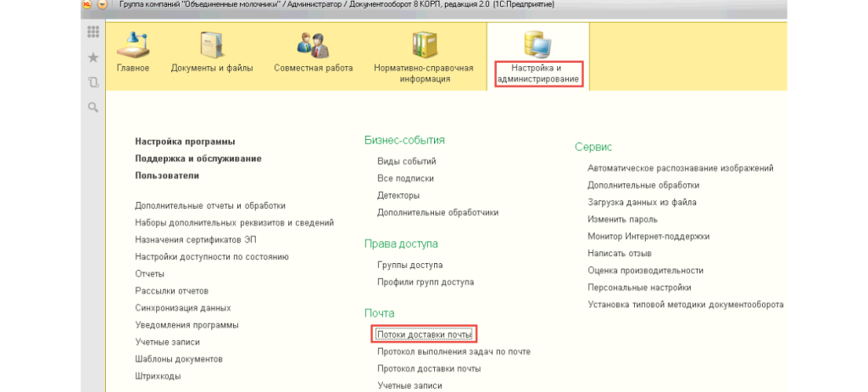Open Синхронизация данных link
This screenshot has height=392, width=868.
182,308
